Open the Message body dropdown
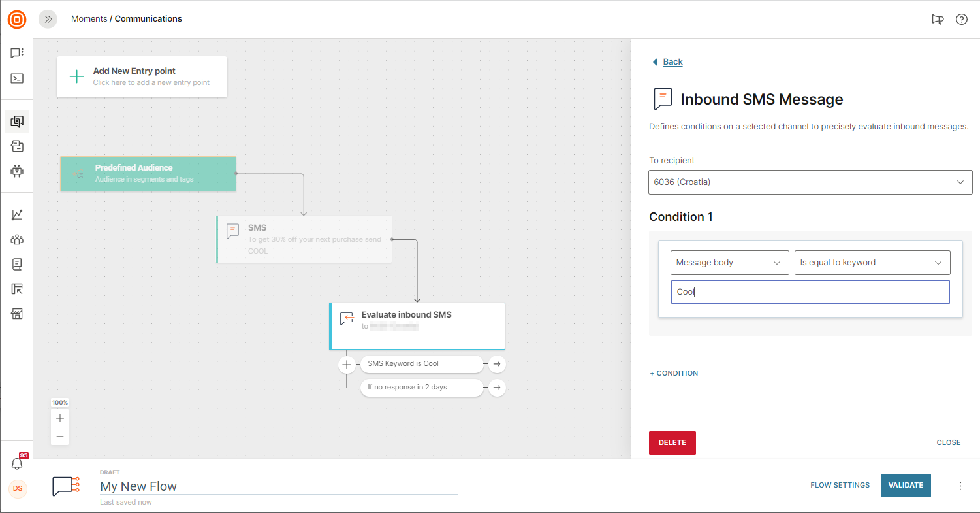Image resolution: width=980 pixels, height=513 pixels. [x=729, y=263]
